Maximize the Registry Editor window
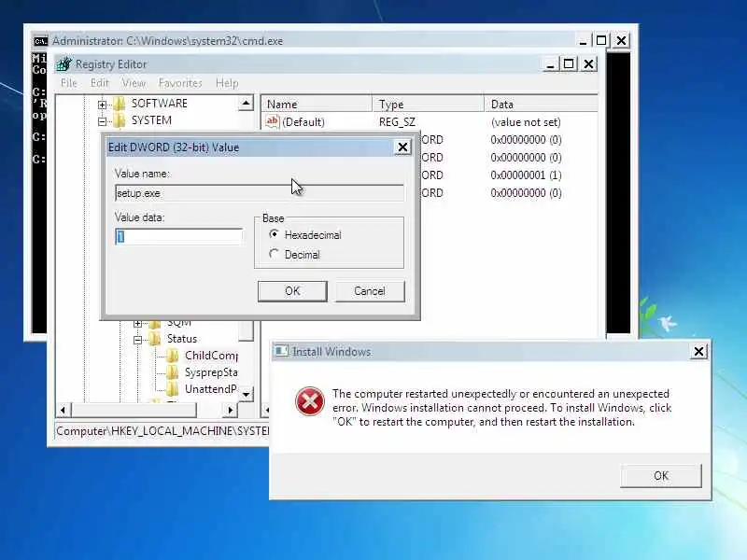Viewport: 747px width, 560px height. 569,64
